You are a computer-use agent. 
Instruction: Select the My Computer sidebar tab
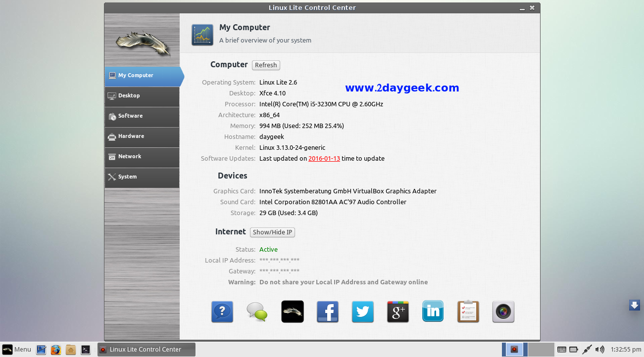pos(142,76)
